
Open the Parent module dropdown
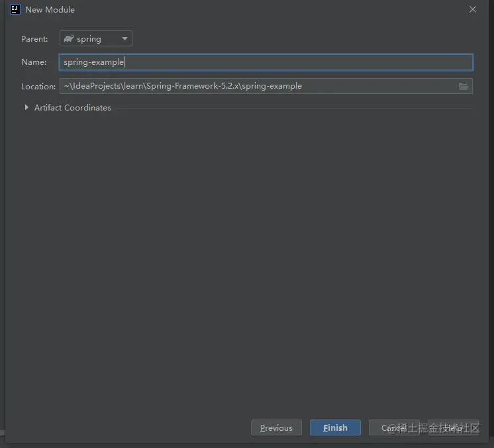[96, 38]
